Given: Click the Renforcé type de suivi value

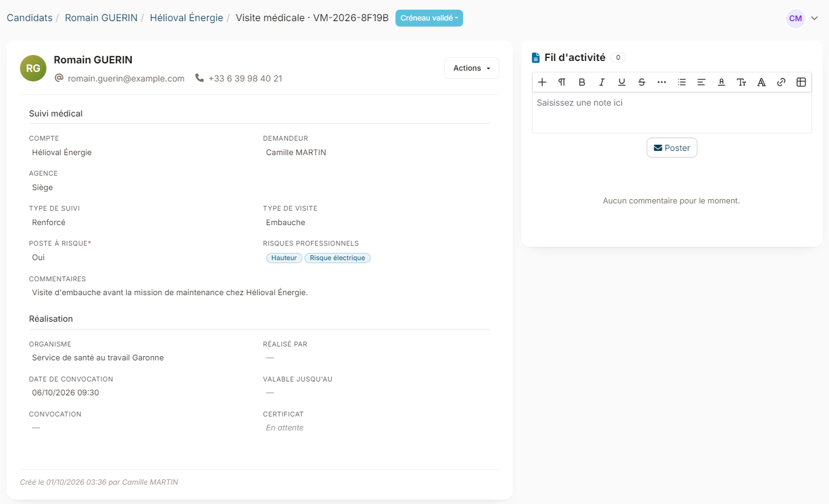Looking at the screenshot, I should (49, 223).
